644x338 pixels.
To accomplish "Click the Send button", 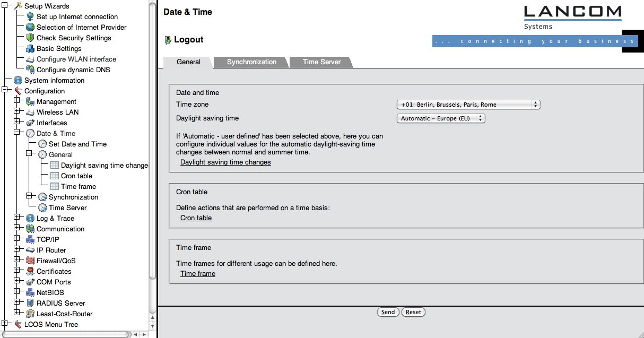I will point(388,312).
